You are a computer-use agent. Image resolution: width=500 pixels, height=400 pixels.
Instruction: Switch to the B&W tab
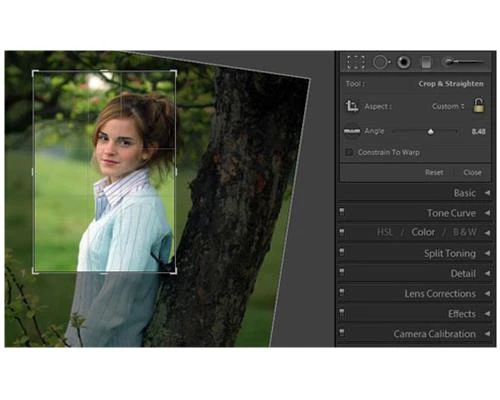464,232
